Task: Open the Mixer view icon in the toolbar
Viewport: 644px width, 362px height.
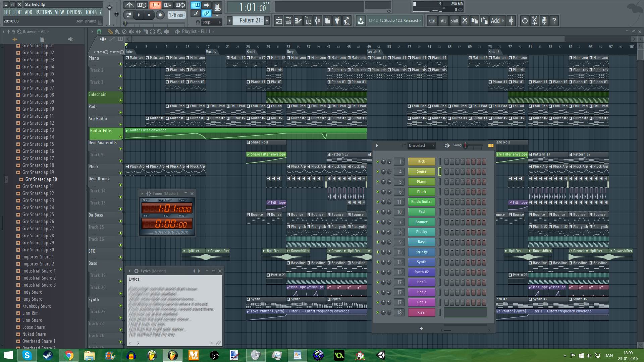Action: [317, 21]
